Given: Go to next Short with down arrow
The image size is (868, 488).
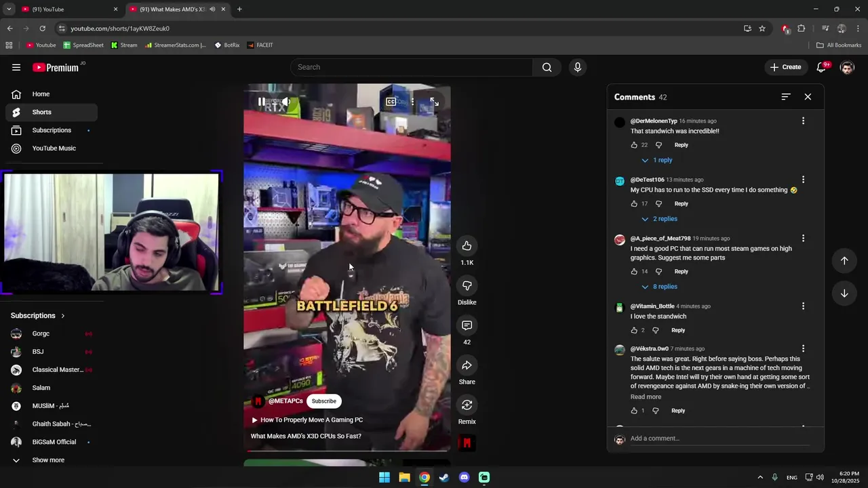Looking at the screenshot, I should 844,293.
